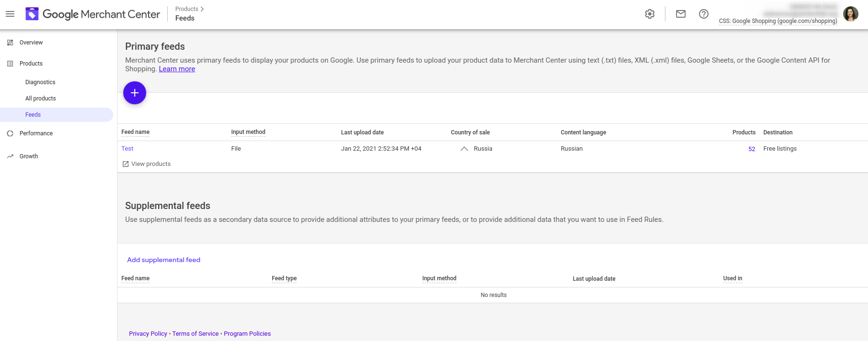
Task: Open the settings gear icon
Action: (x=650, y=14)
